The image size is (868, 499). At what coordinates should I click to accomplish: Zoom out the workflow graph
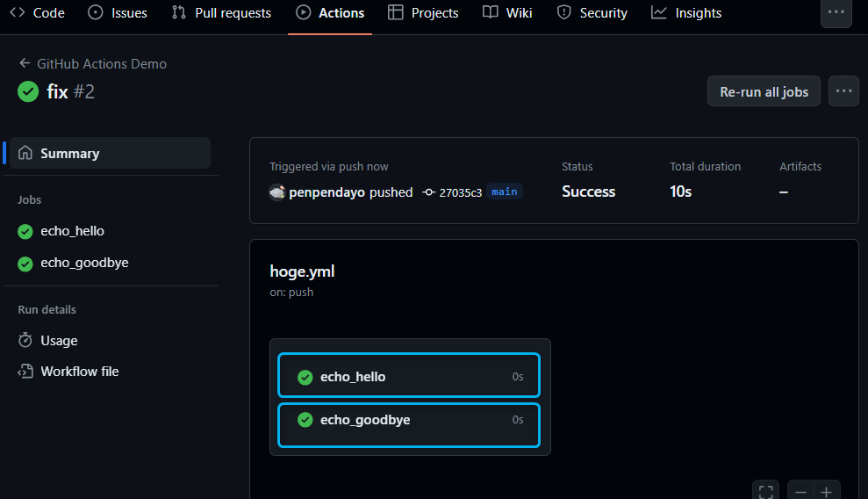800,491
